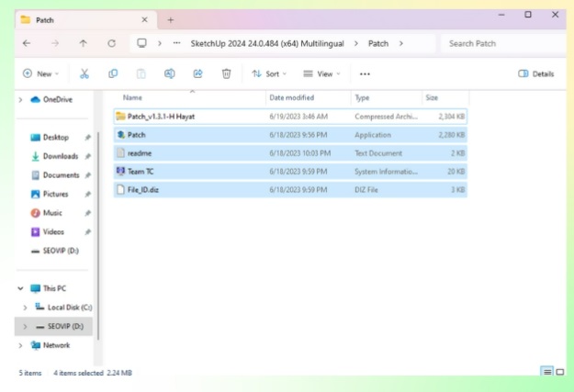Expand the OneDrive tree node
Image resolution: width=574 pixels, height=392 pixels.
point(21,99)
